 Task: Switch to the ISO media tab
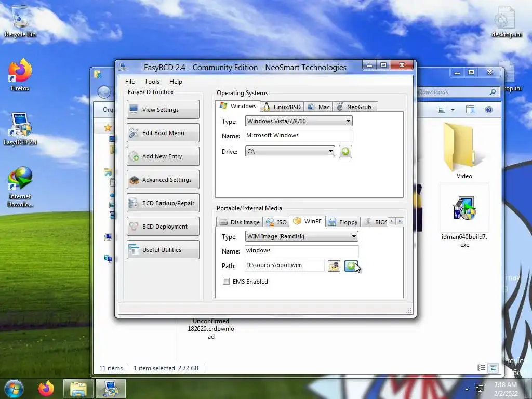(x=276, y=222)
